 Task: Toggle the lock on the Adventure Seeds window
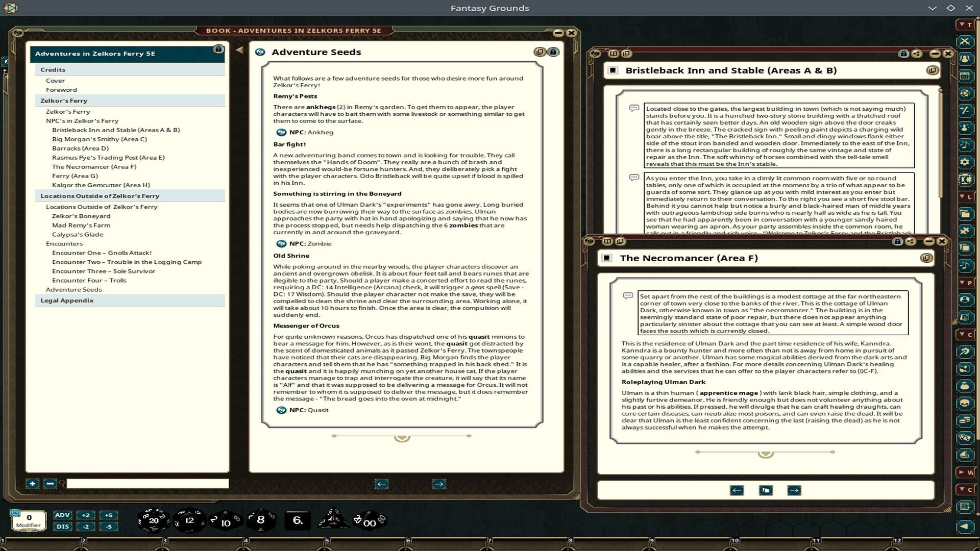553,52
